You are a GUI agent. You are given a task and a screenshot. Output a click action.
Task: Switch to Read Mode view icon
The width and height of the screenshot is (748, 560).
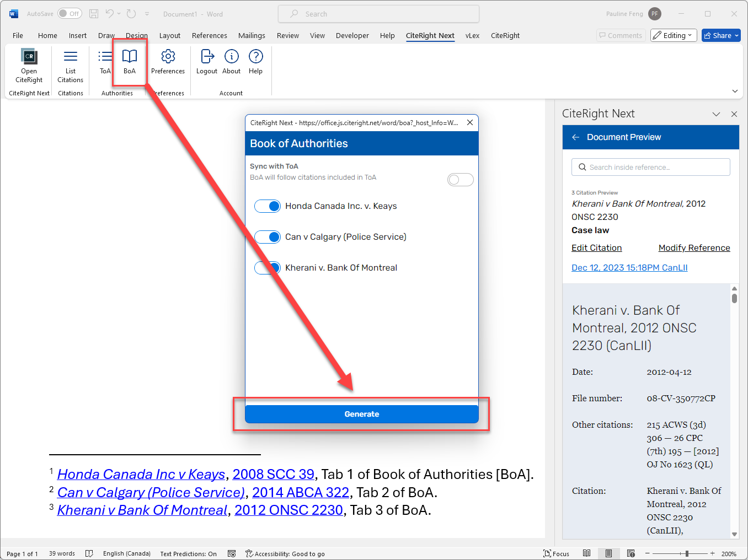[x=587, y=553]
